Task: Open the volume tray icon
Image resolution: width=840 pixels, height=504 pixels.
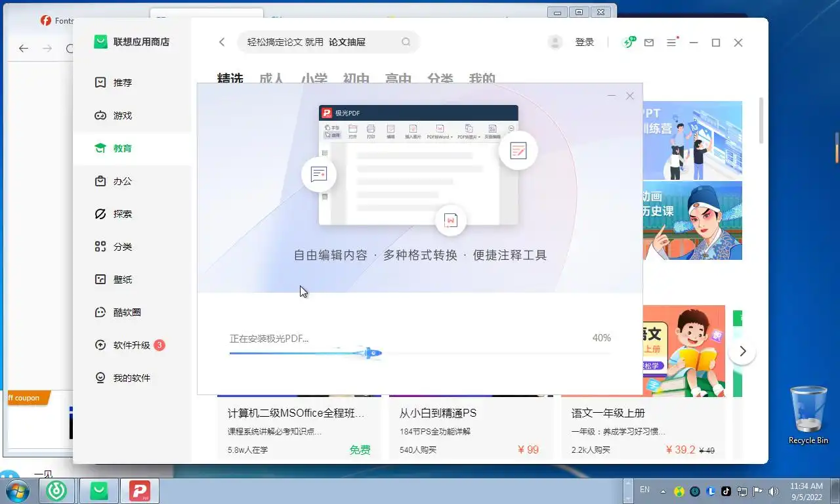Action: [x=773, y=491]
